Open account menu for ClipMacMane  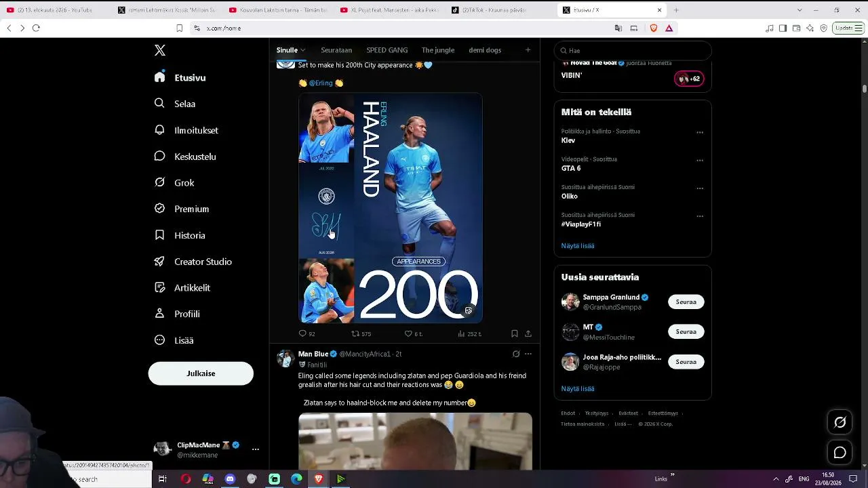255,449
